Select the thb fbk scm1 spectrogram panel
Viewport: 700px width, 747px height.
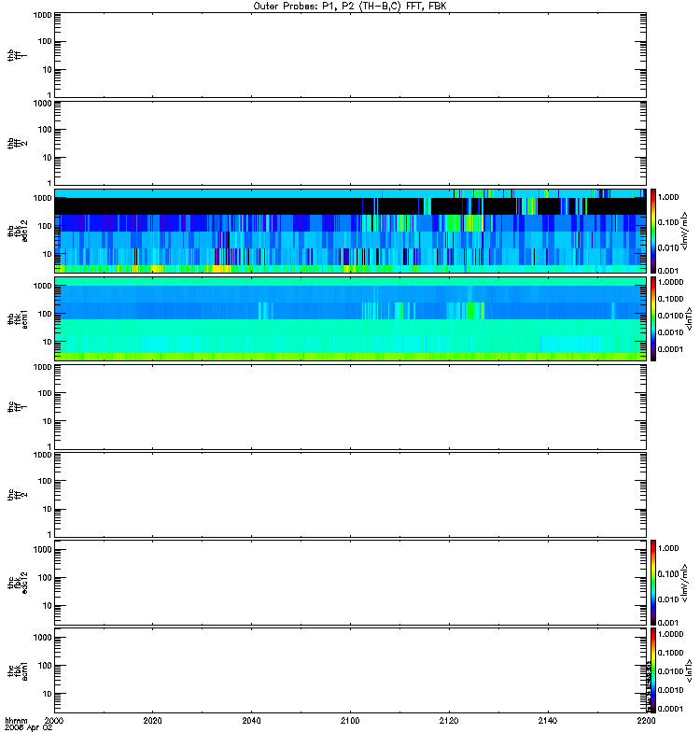(x=351, y=318)
